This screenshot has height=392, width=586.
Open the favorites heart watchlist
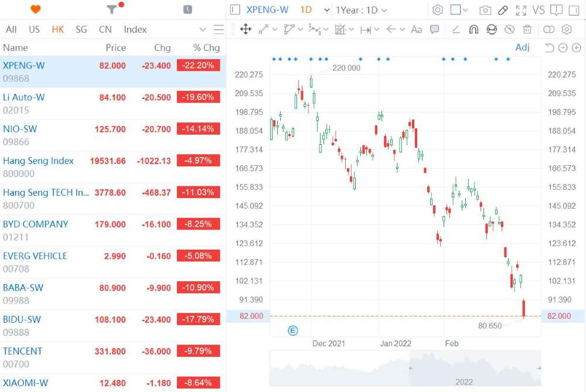point(36,9)
